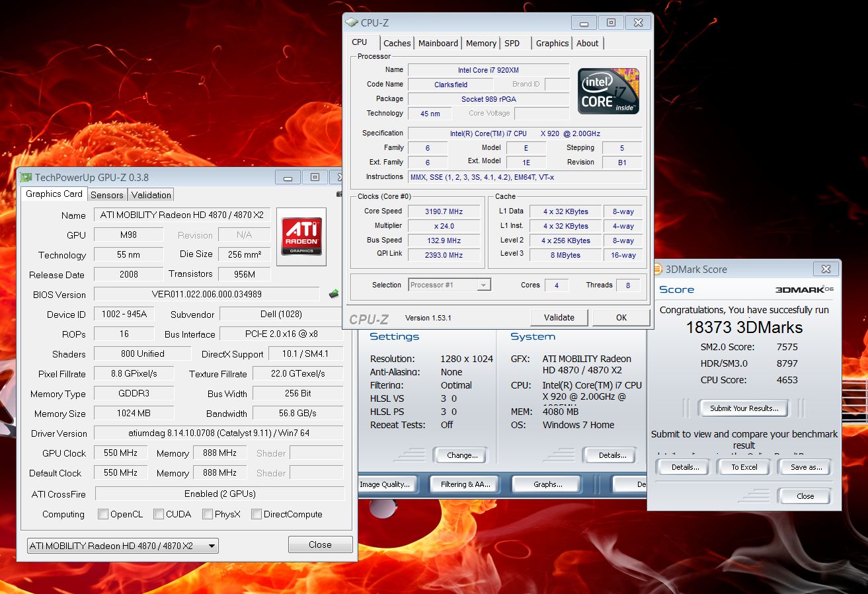Click the Threads value 8 in CPU-Z
This screenshot has height=594, width=868.
click(x=627, y=285)
